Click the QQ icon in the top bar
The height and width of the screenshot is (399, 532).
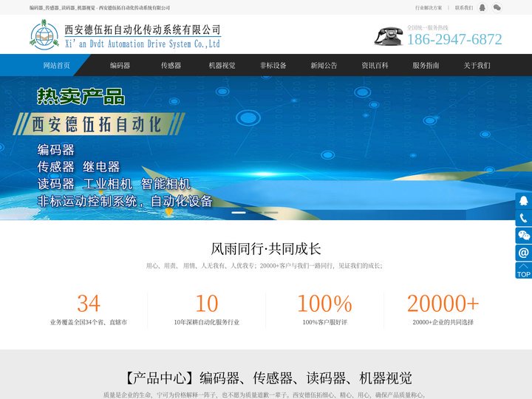pyautogui.click(x=482, y=7)
